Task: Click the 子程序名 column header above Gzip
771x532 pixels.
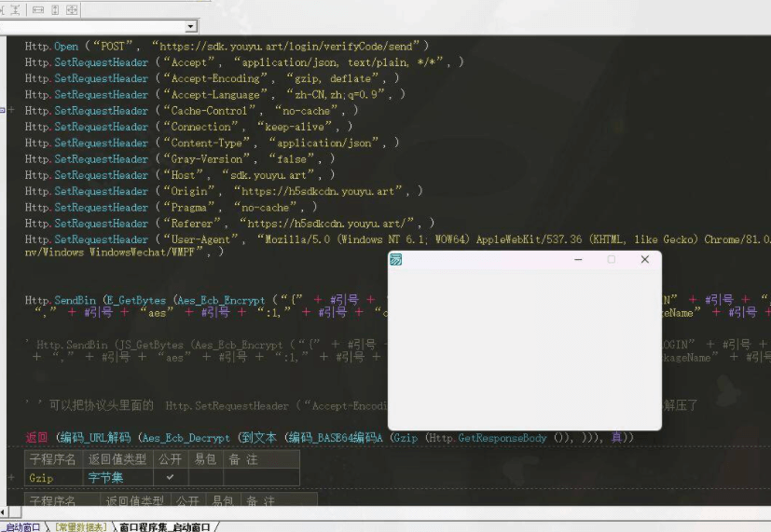Action: pyautogui.click(x=52, y=459)
